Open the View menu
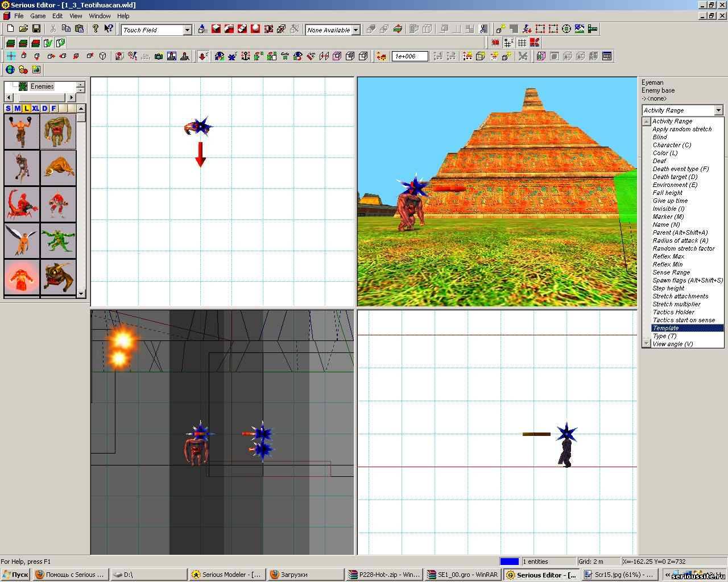The width and height of the screenshot is (728, 582). pyautogui.click(x=76, y=16)
